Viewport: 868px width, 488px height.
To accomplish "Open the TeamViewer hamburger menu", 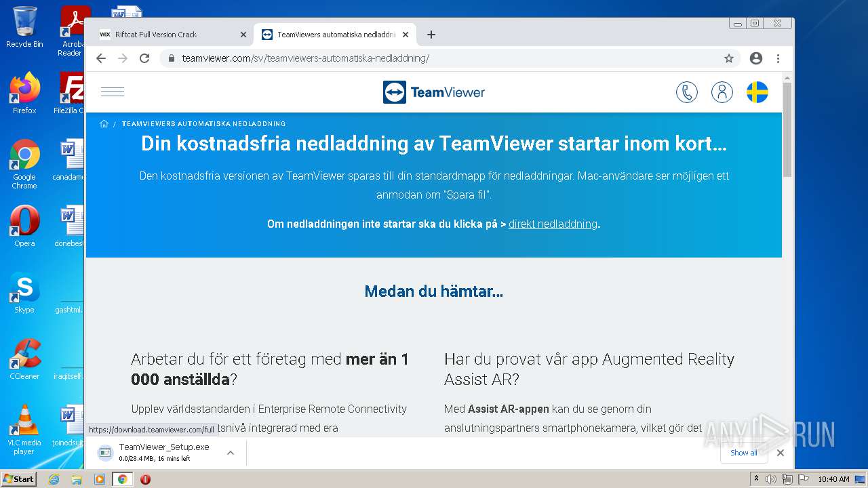I will tap(113, 92).
